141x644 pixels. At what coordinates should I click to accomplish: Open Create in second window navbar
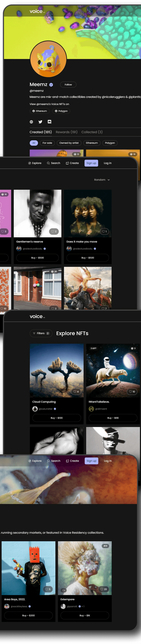(72, 163)
